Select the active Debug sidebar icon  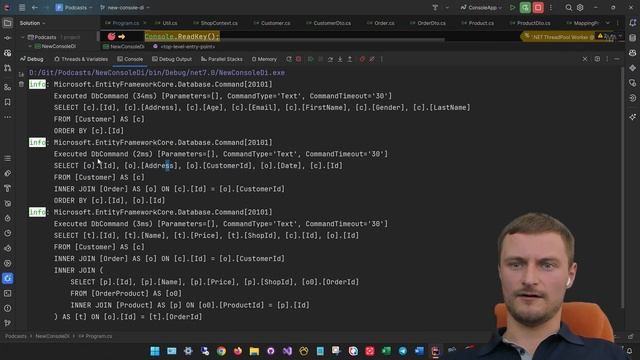point(7,278)
